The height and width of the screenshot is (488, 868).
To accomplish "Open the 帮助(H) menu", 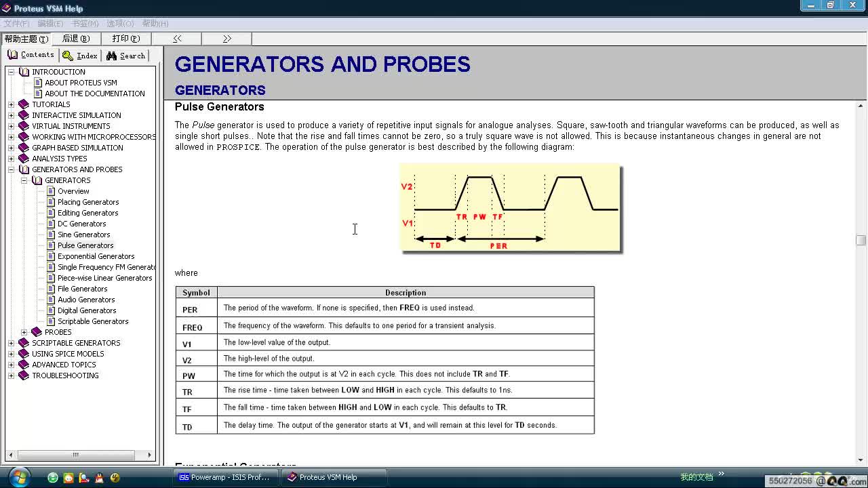I will [x=155, y=24].
